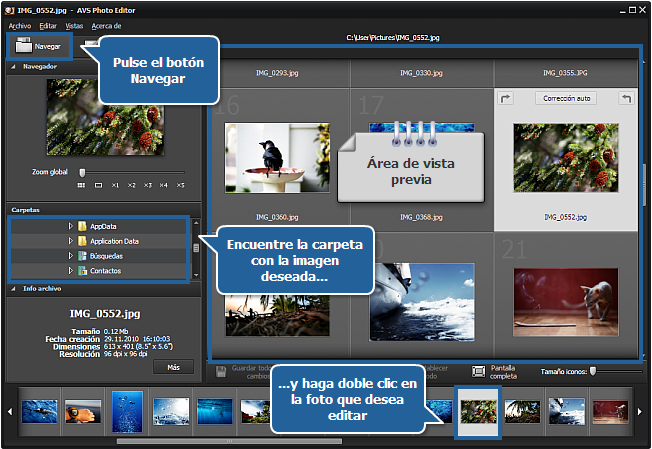Rotate IMG_0552 with the right rotate arrow icon
The width and height of the screenshot is (652, 449).
coord(626,98)
